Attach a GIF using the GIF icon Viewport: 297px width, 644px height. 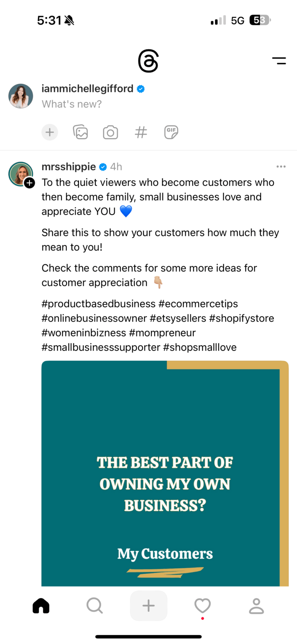171,132
